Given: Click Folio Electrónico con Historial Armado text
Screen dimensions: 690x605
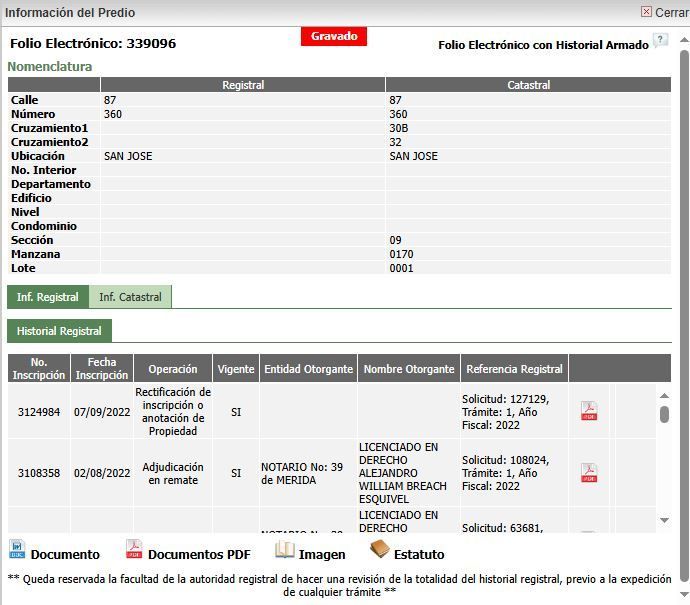Looking at the screenshot, I should 543,45.
